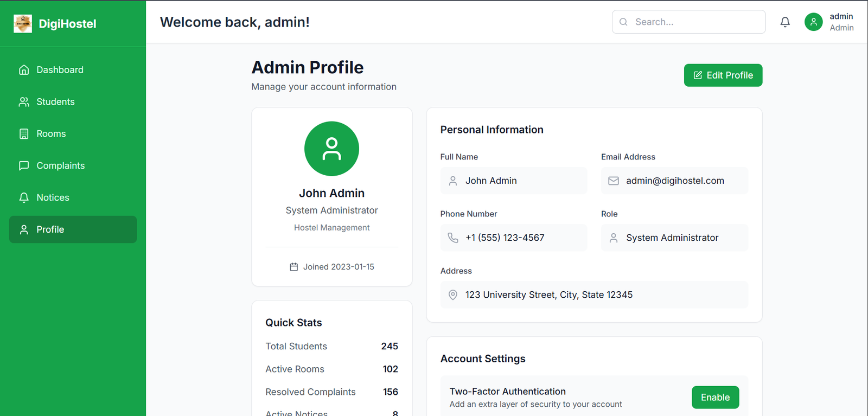Click the phone icon in Phone Number field
Screen dimensions: 868x416
453,238
